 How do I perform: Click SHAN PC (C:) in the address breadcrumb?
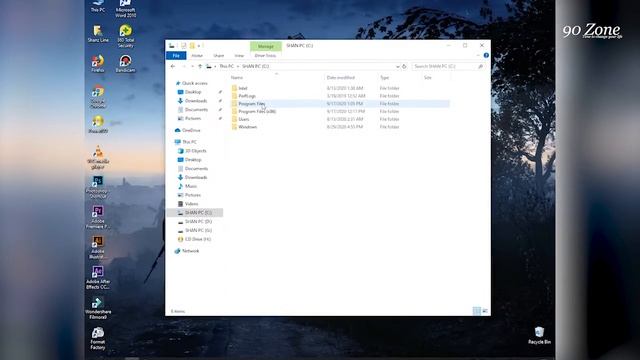point(256,66)
